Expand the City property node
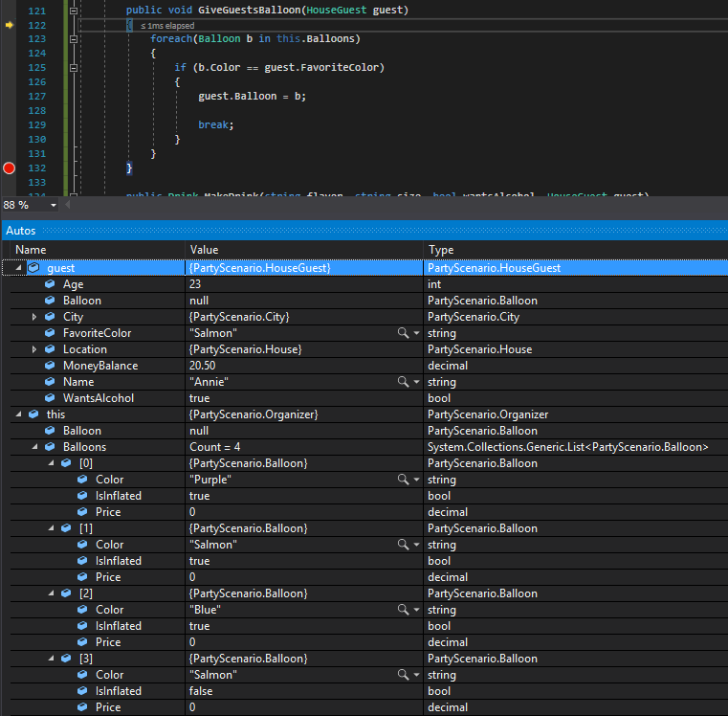 pyautogui.click(x=34, y=317)
